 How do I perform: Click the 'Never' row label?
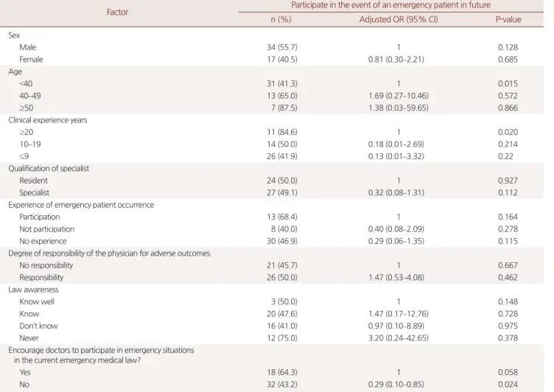pos(29,338)
